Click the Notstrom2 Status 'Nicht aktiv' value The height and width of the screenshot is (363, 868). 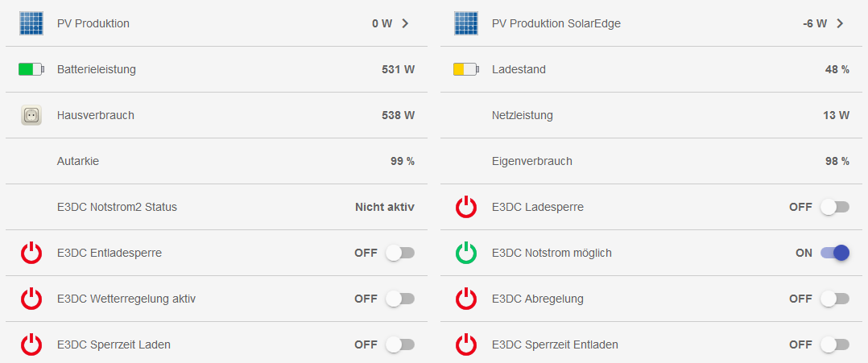coord(384,207)
